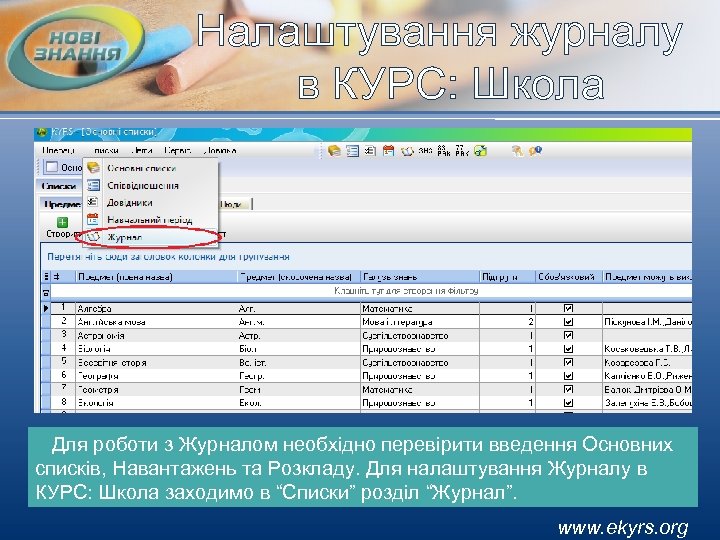
Task: Select the Біологія subject cell
Action: click(x=156, y=349)
